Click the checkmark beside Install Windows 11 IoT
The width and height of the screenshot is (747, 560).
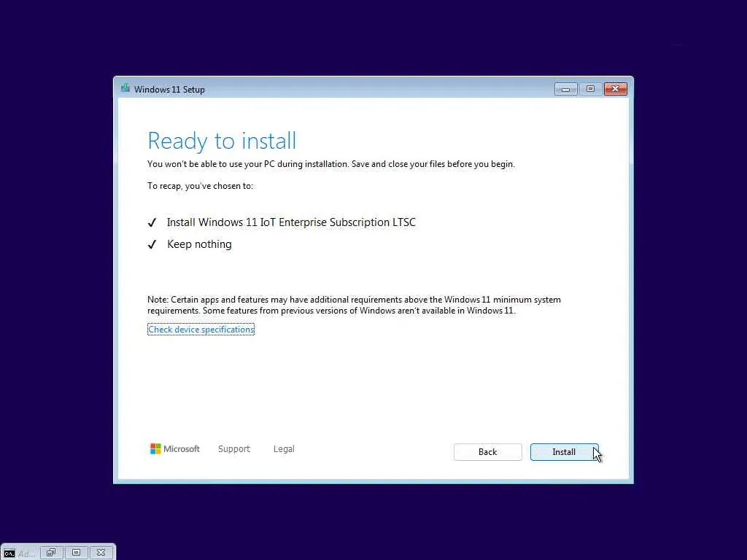[152, 223]
